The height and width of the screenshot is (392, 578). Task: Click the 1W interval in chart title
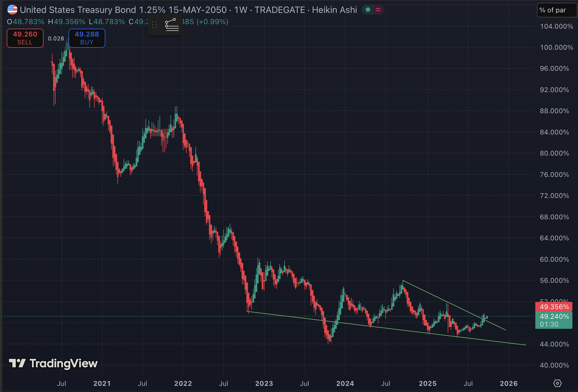click(240, 10)
